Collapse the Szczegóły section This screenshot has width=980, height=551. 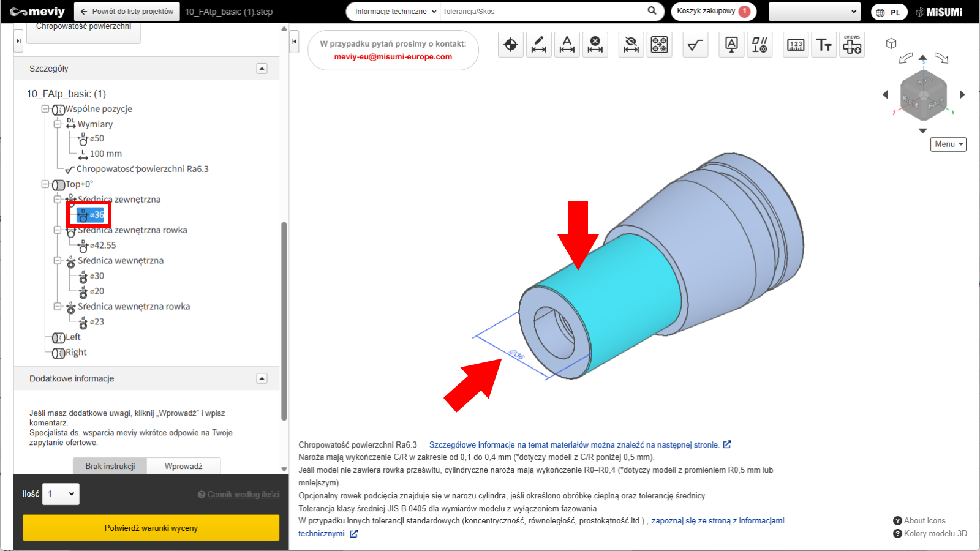click(x=262, y=69)
